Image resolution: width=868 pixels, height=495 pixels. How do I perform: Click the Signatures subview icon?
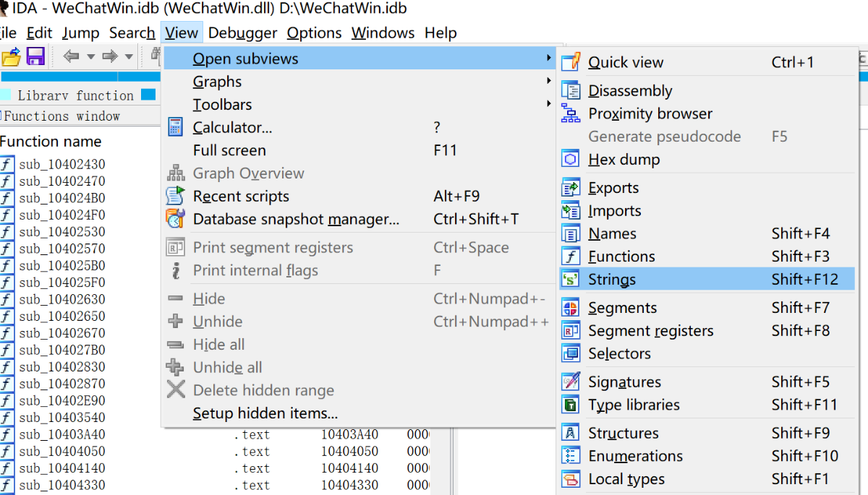[571, 382]
